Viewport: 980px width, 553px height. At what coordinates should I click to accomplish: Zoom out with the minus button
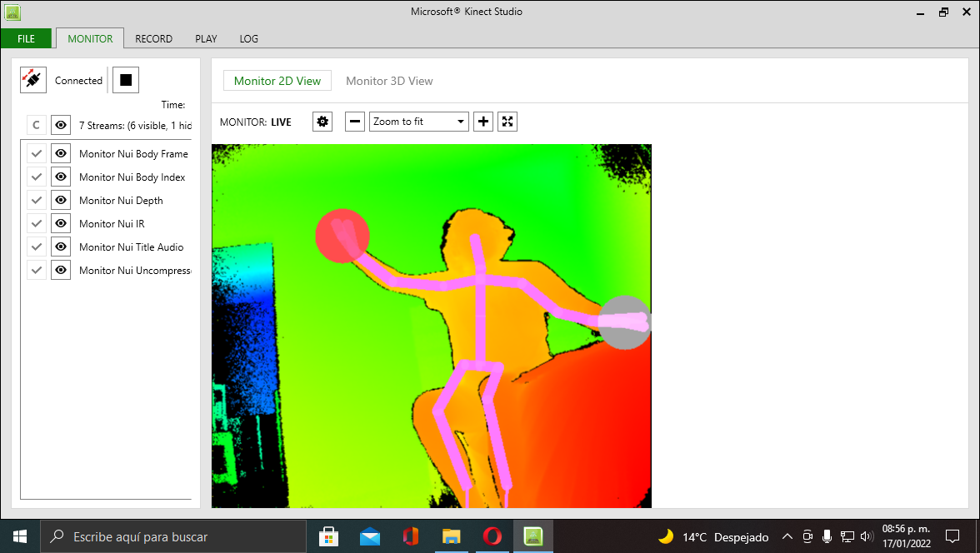click(x=354, y=122)
